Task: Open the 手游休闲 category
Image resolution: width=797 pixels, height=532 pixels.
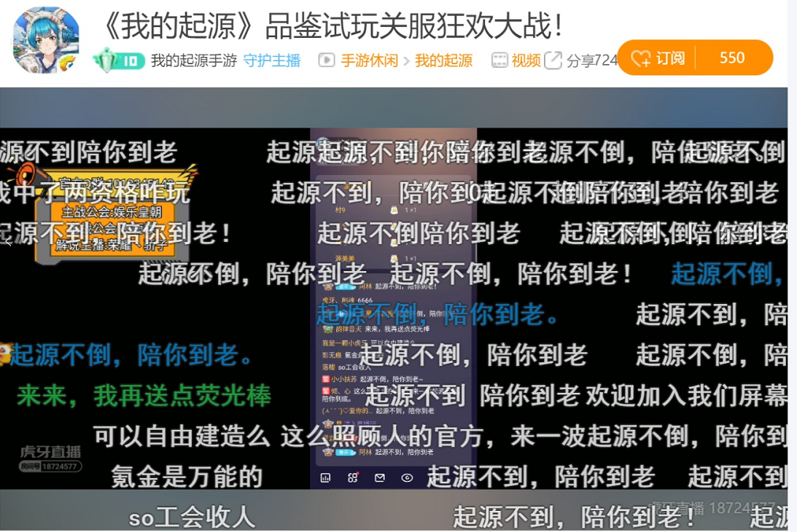Action: pyautogui.click(x=370, y=61)
